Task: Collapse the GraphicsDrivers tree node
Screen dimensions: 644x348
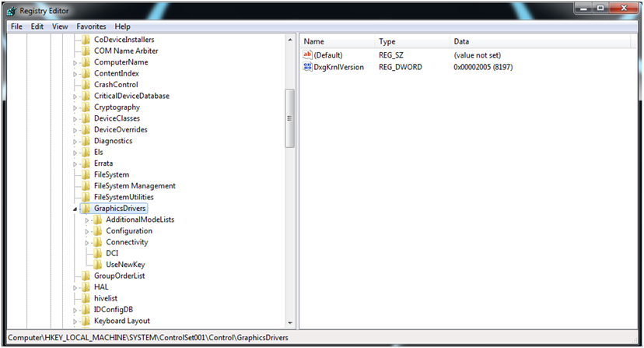Action: coord(75,209)
